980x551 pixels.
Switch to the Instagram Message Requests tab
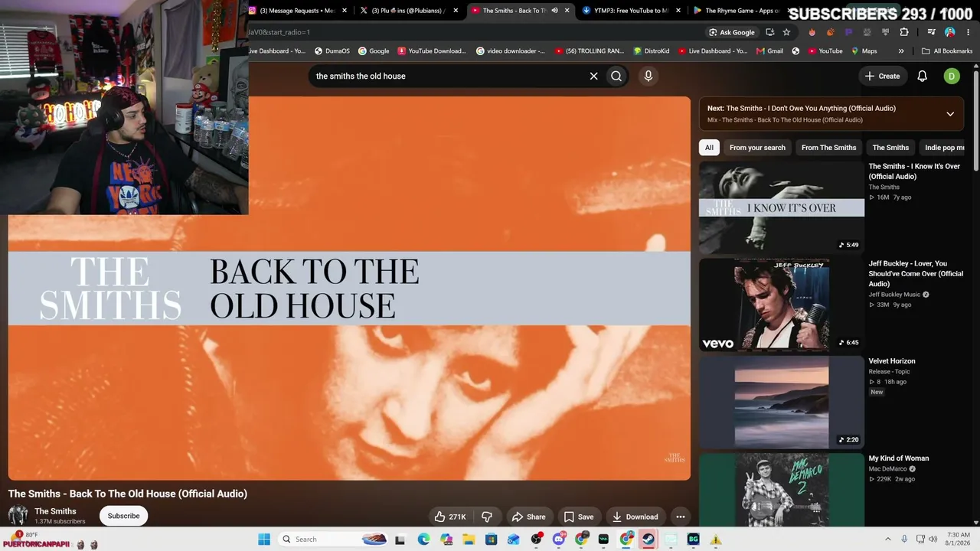298,11
